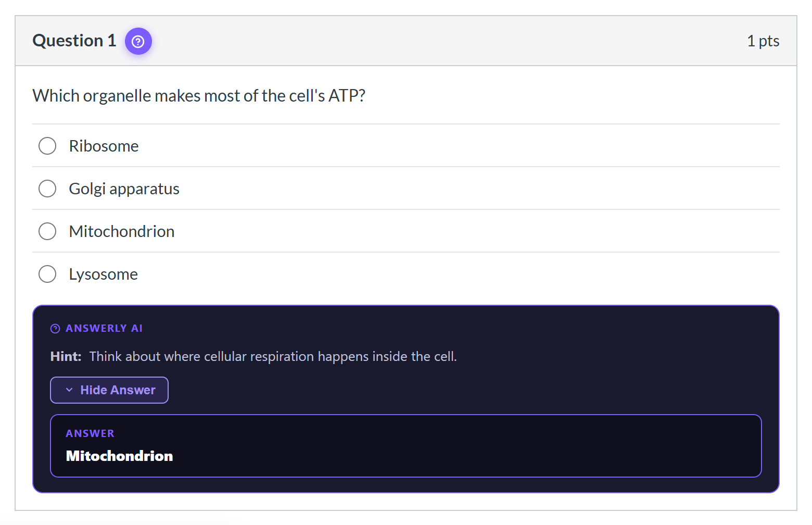Click the ANSWERLY AI panel title
This screenshot has height=525, width=812.
pos(104,329)
